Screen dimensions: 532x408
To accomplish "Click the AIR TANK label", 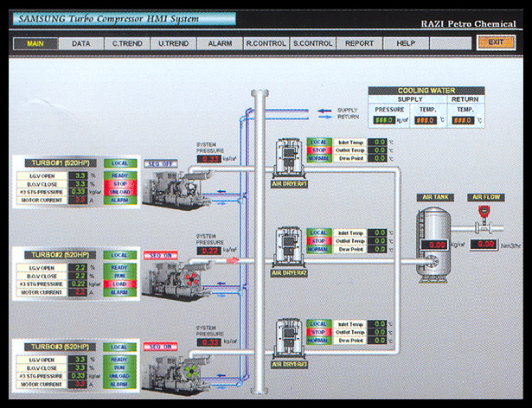I will [x=436, y=197].
